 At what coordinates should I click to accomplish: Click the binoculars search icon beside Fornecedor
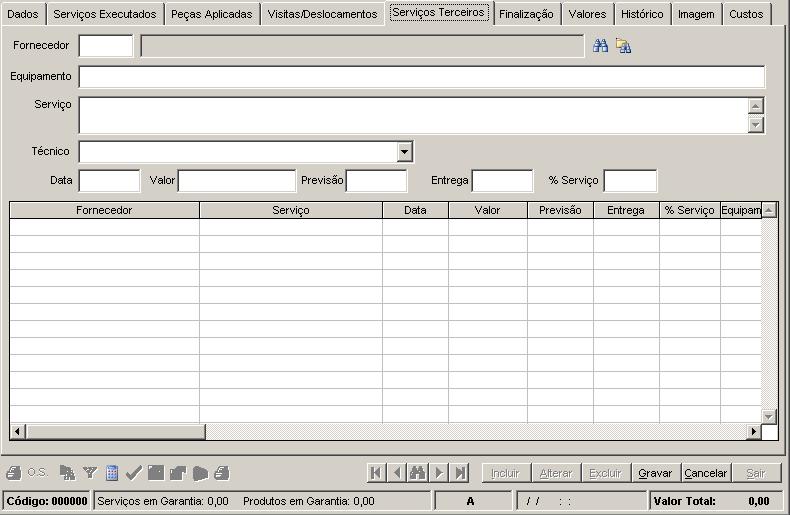(x=600, y=46)
